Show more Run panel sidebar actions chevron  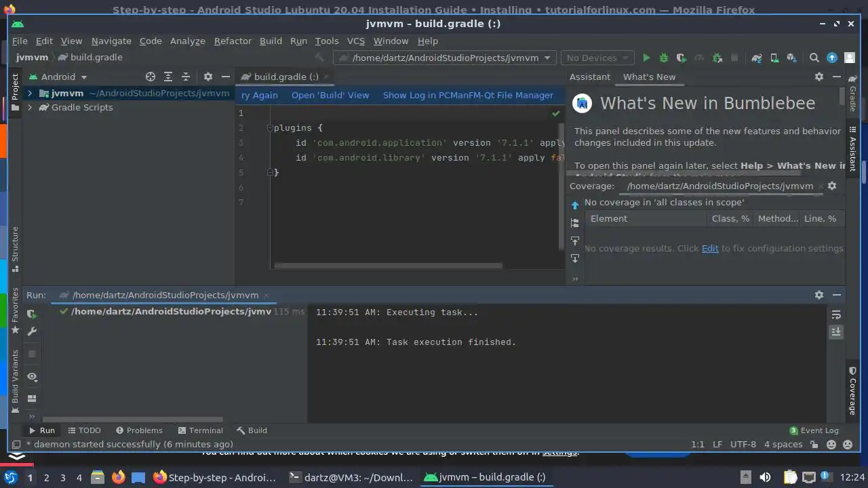(x=31, y=417)
